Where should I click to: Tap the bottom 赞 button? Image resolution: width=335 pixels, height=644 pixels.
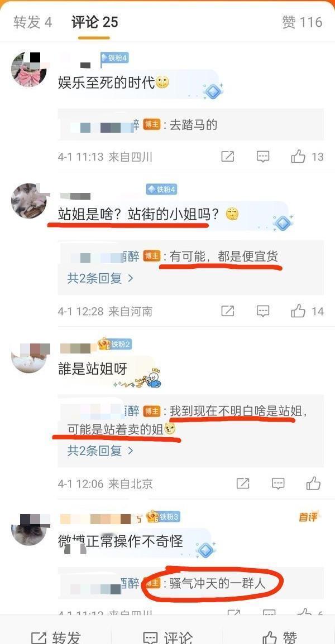click(280, 636)
